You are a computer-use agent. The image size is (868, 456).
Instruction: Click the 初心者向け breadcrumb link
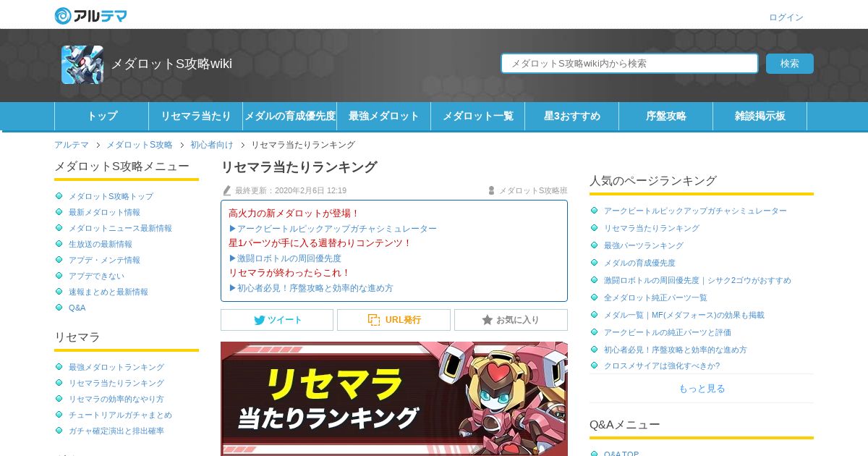[x=212, y=145]
